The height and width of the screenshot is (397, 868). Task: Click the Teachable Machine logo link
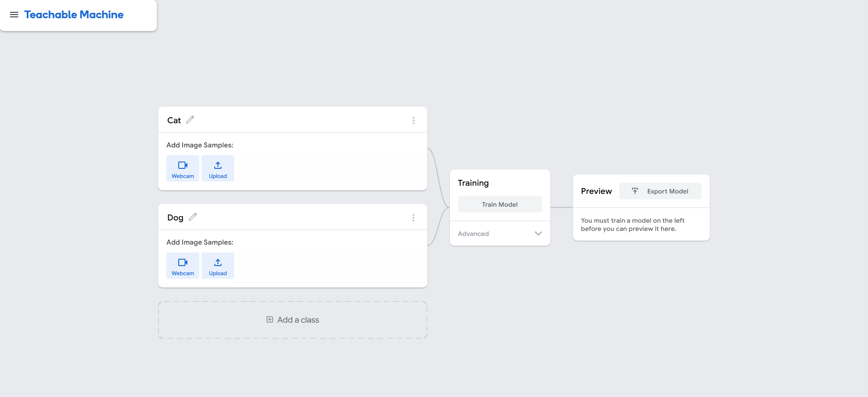point(74,15)
